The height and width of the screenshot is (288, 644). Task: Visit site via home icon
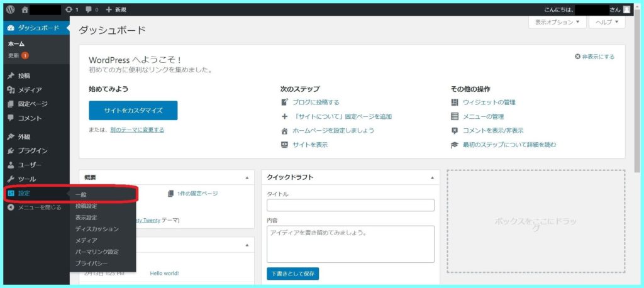[25, 9]
